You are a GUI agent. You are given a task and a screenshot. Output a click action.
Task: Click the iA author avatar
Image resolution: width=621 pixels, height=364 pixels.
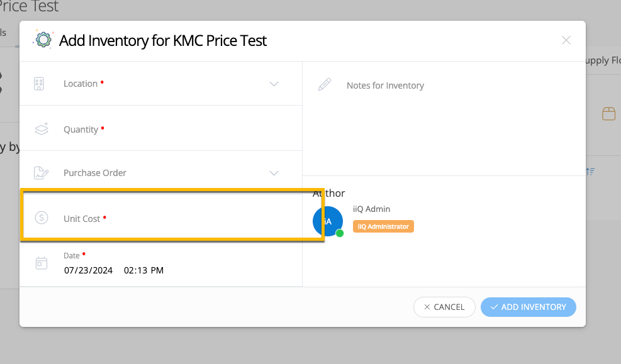[328, 221]
